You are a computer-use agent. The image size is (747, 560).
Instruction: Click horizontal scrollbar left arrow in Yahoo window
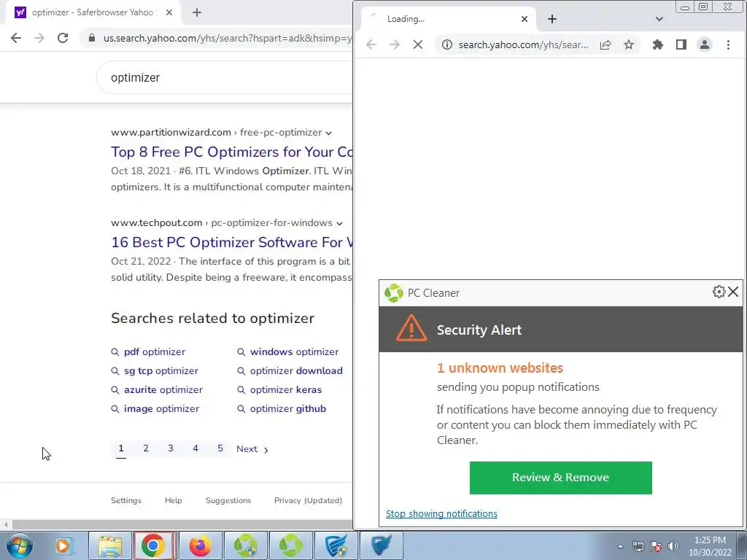[x=6, y=524]
